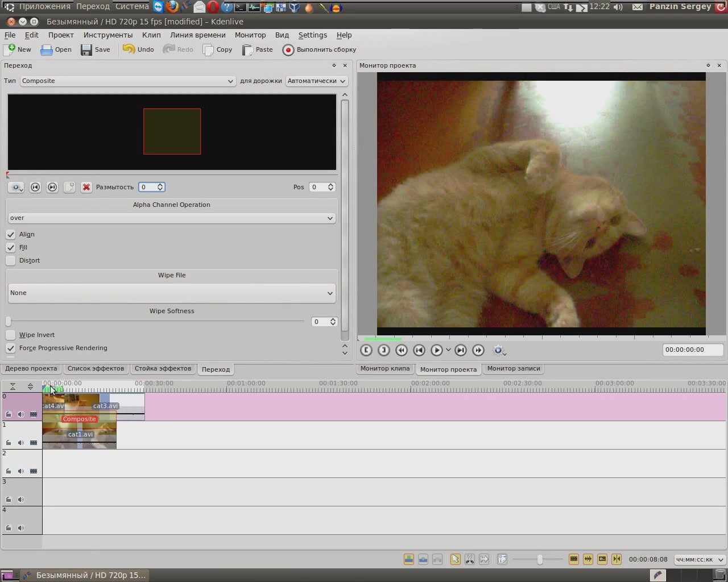Screen dimensions: 728x582
Task: Open the Клип menu
Action: [151, 35]
